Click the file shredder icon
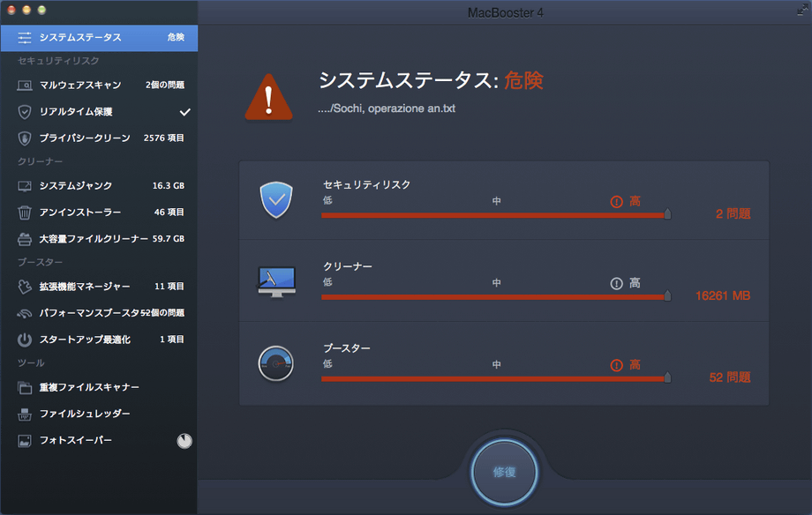812x515 pixels. click(25, 414)
